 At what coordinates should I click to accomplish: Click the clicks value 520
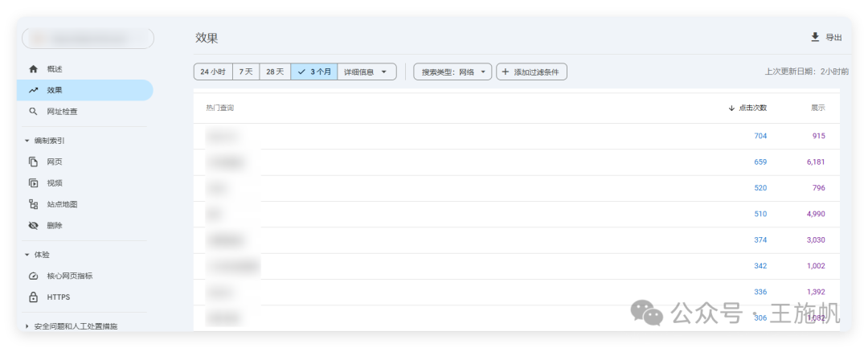coord(760,188)
